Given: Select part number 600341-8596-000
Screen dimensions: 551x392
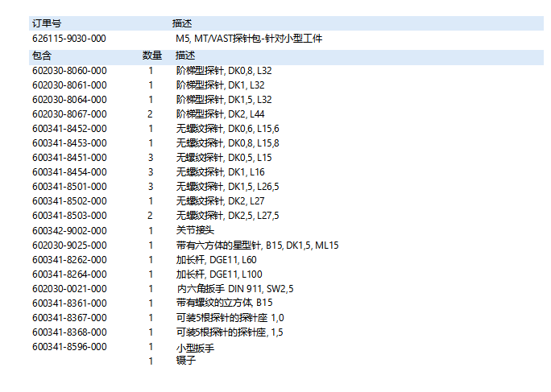Looking at the screenshot, I should point(69,347).
